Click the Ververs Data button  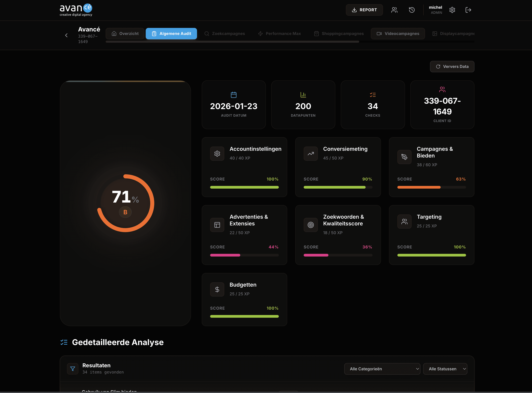coord(452,67)
